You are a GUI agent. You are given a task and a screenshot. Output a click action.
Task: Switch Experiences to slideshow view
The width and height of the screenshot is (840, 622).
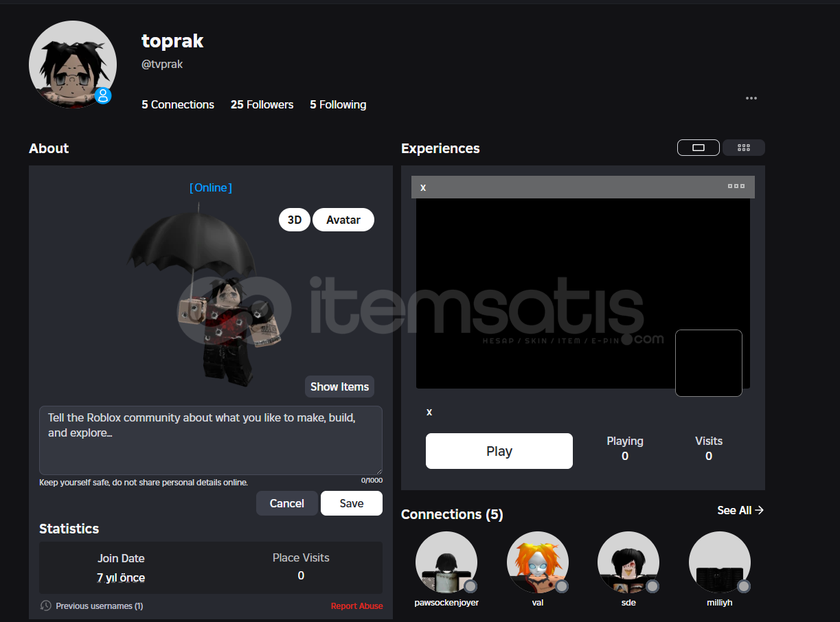[x=699, y=148]
